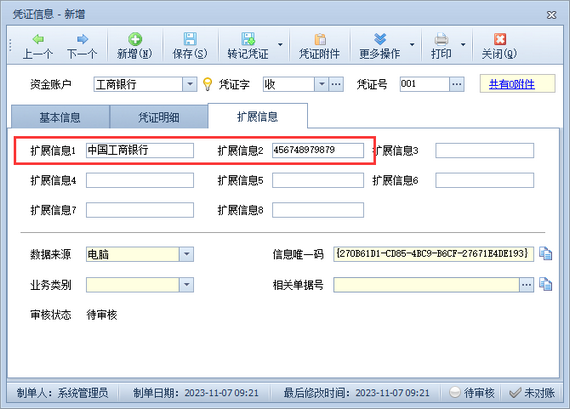
Task: Open the 共有0附件 link
Action: click(511, 84)
